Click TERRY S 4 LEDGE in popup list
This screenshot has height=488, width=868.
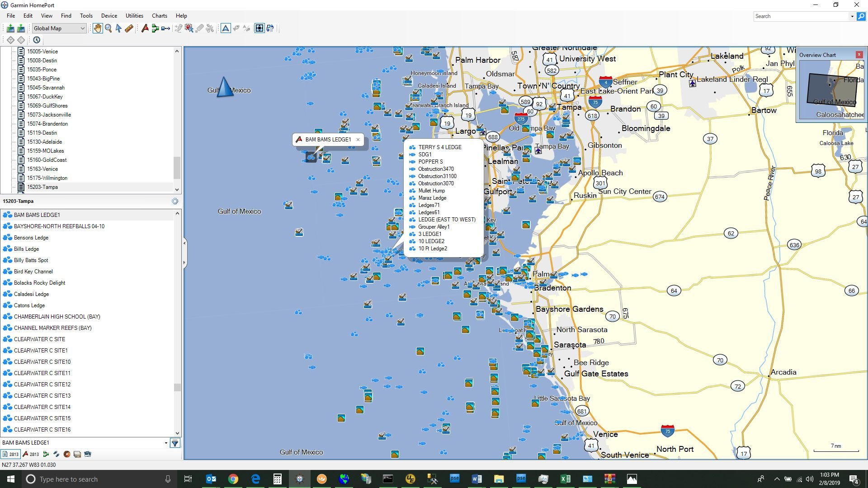coord(439,147)
